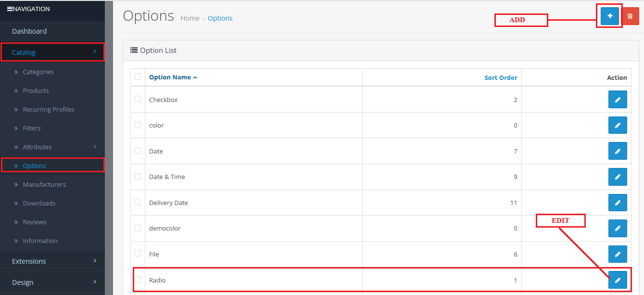Click sort order value 7
Viewport: 644px width, 295px height.
(x=516, y=151)
